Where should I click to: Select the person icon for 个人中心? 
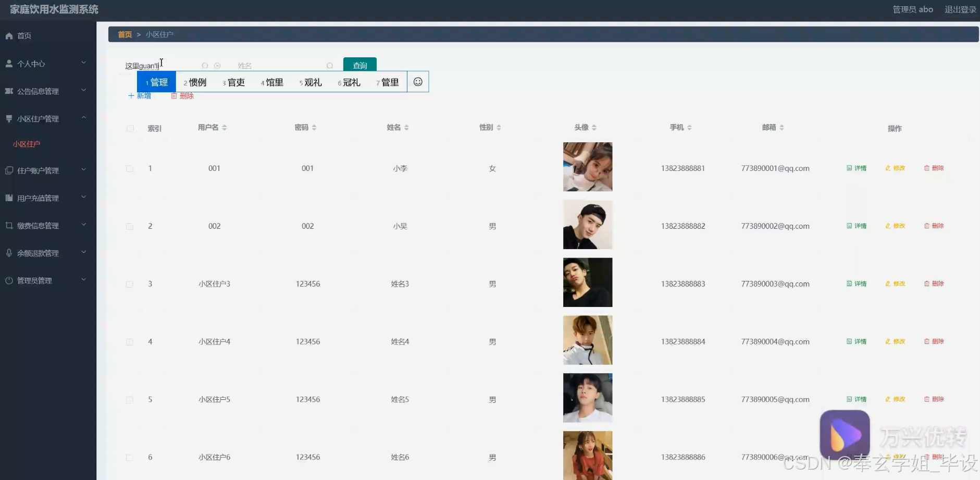pos(9,63)
